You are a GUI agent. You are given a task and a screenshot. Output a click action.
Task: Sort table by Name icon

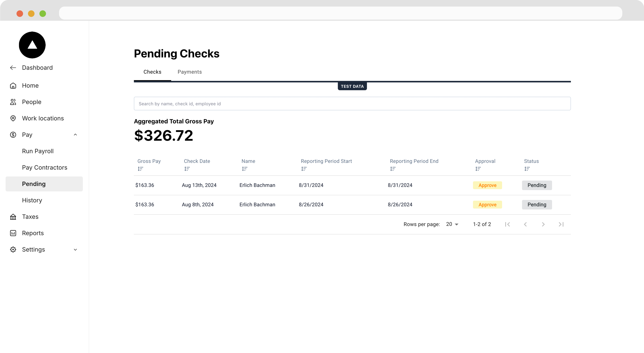245,169
